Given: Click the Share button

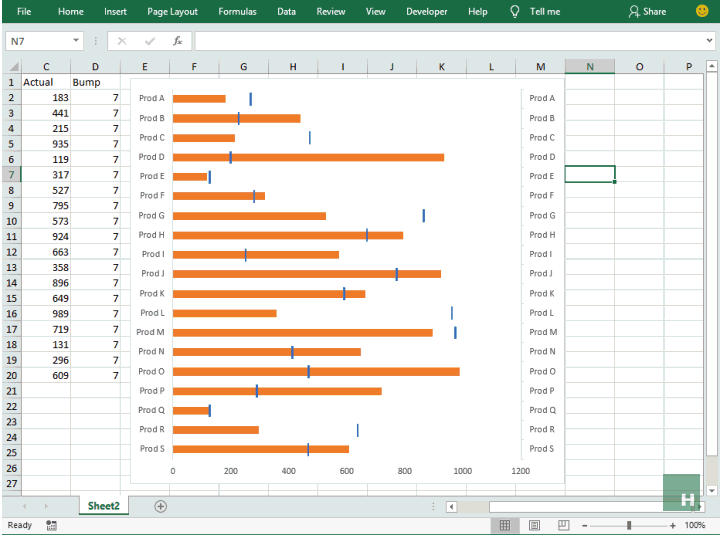Looking at the screenshot, I should [647, 11].
